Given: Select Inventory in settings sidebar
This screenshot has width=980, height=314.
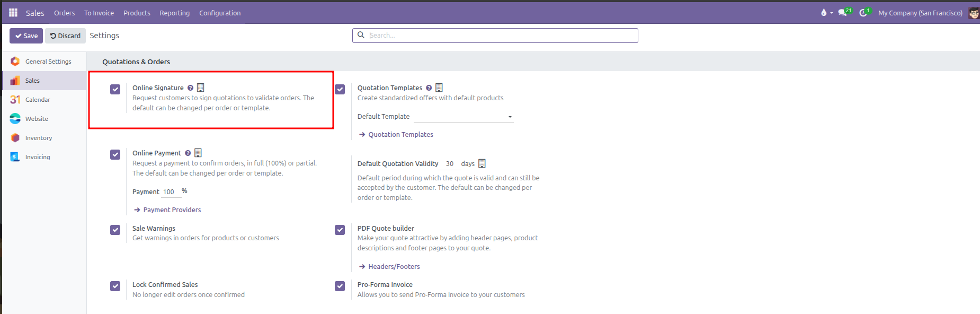Looking at the screenshot, I should 39,138.
